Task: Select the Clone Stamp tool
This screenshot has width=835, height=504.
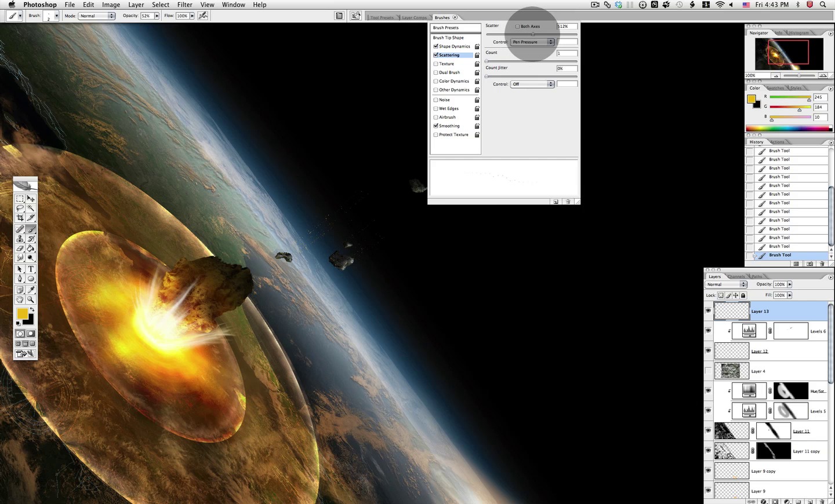Action: [x=20, y=239]
